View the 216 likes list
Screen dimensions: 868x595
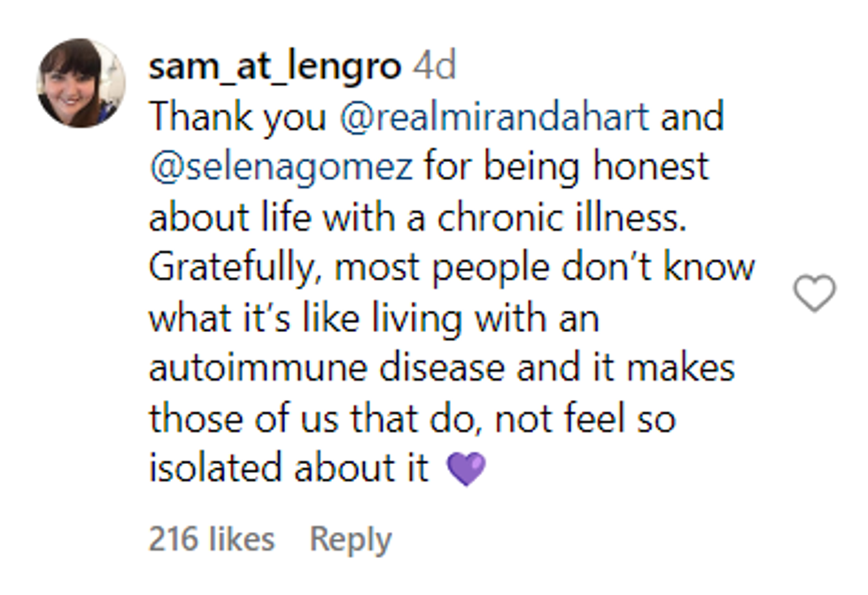[212, 539]
